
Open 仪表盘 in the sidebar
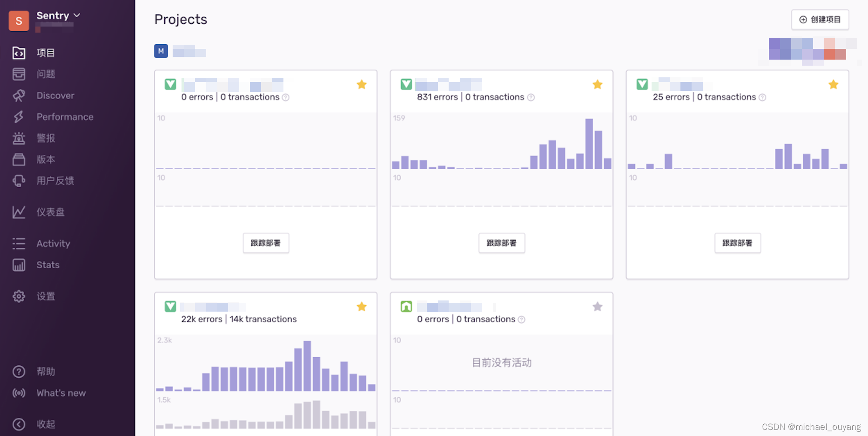[50, 212]
